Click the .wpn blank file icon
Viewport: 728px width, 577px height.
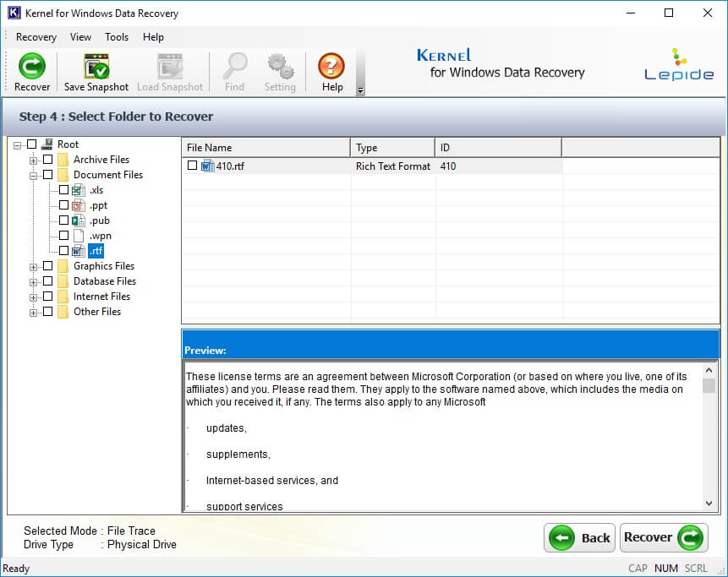click(x=79, y=236)
